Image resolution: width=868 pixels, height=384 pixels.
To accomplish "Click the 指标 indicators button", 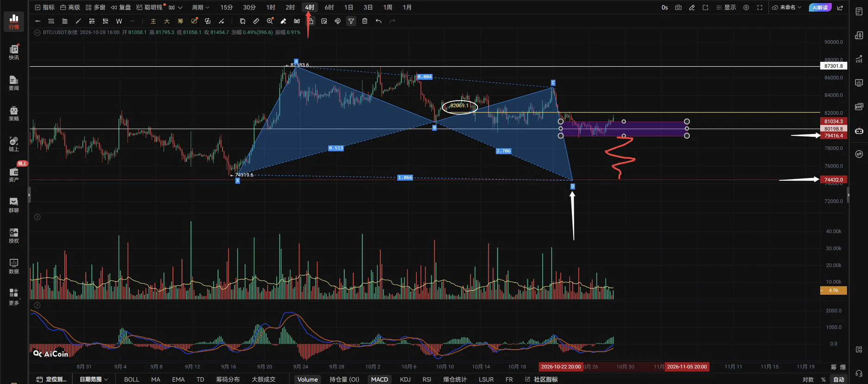I will click(x=44, y=7).
